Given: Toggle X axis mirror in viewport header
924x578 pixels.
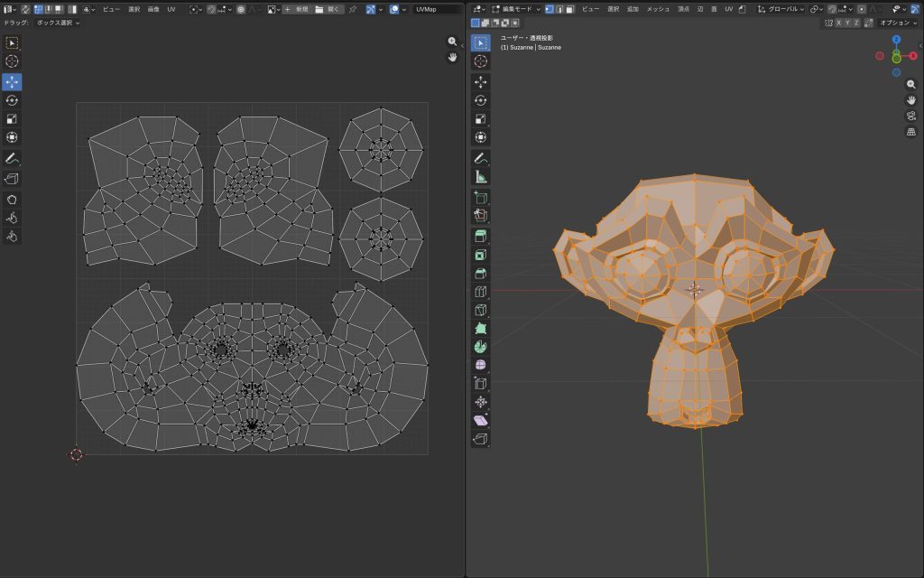Looking at the screenshot, I should coord(838,23).
